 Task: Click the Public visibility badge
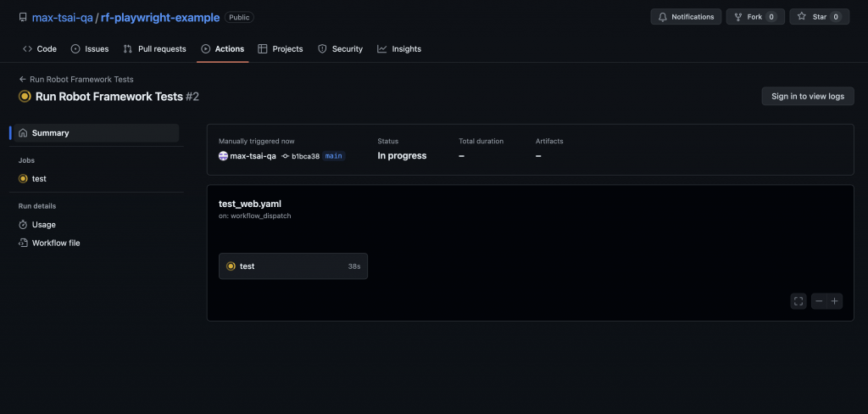click(239, 17)
